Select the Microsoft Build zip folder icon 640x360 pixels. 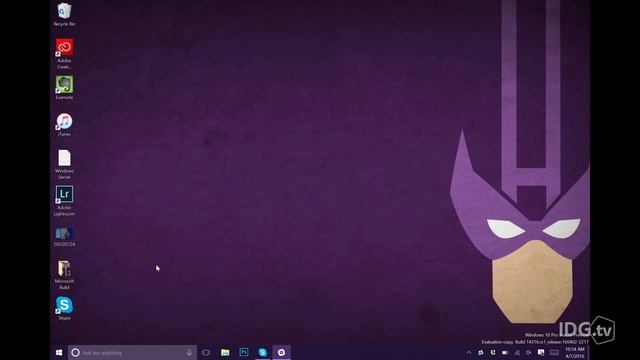[x=64, y=274]
